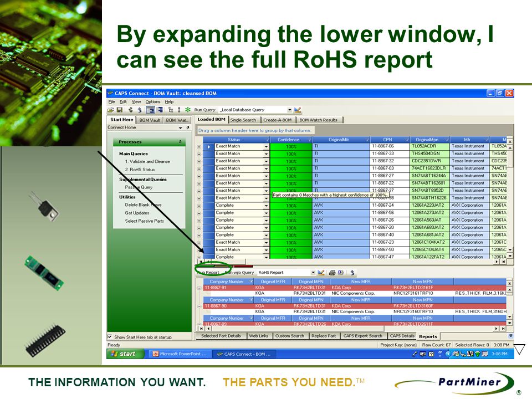Viewport: 532px width, 399px height.
Task: Click the pin icon next to Connect Home
Action: (x=188, y=127)
